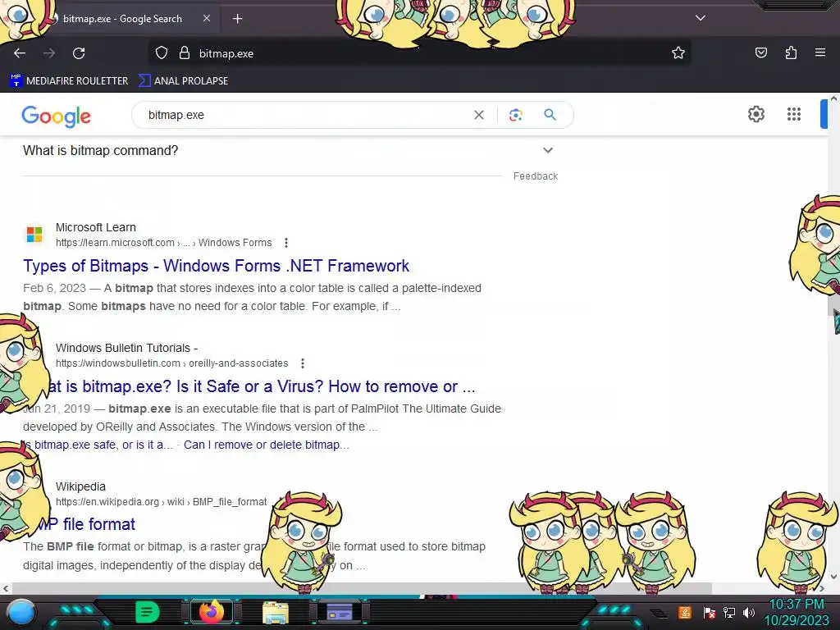
Task: Open the green Spotify-like taskbar app
Action: coord(148,612)
